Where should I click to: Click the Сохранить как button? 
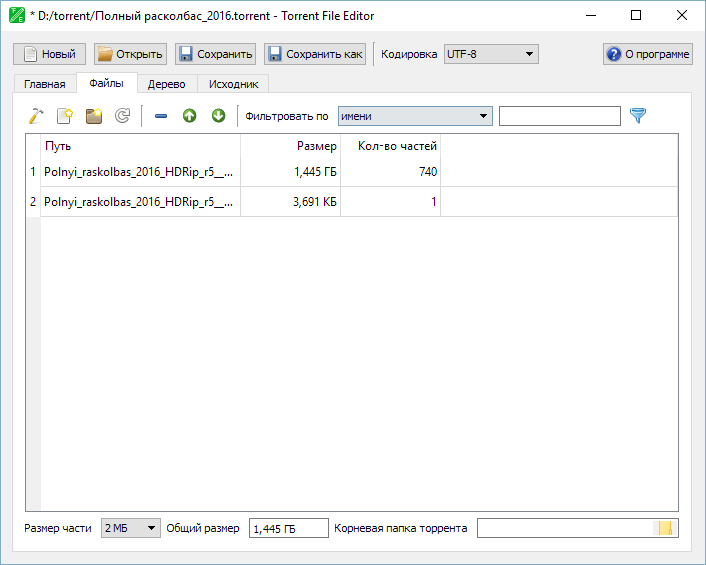[315, 54]
